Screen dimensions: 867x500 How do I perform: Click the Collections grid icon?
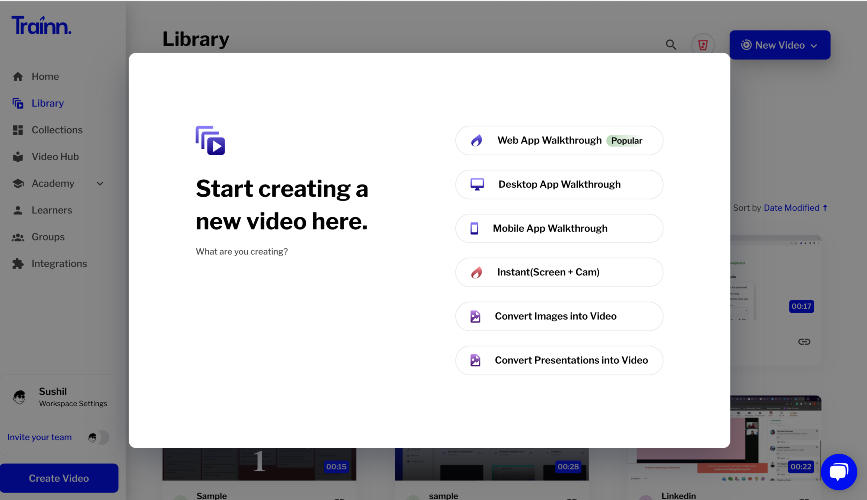[x=18, y=130]
